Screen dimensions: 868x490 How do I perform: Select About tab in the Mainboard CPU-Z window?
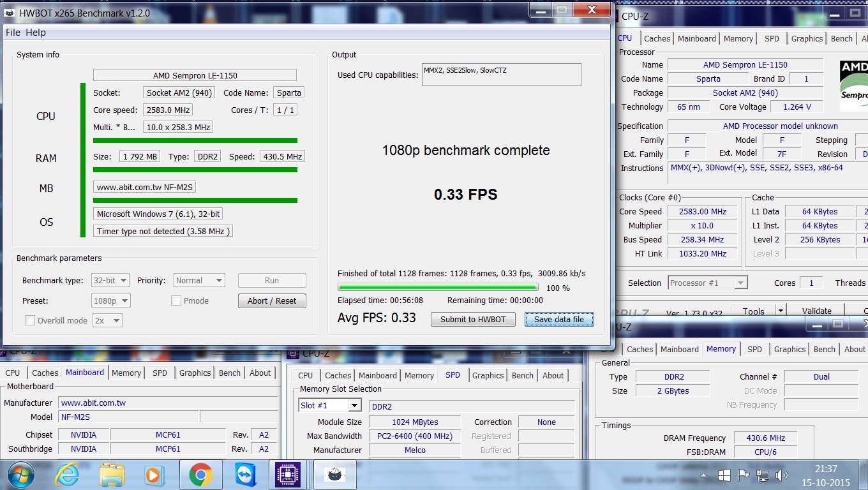(x=260, y=373)
